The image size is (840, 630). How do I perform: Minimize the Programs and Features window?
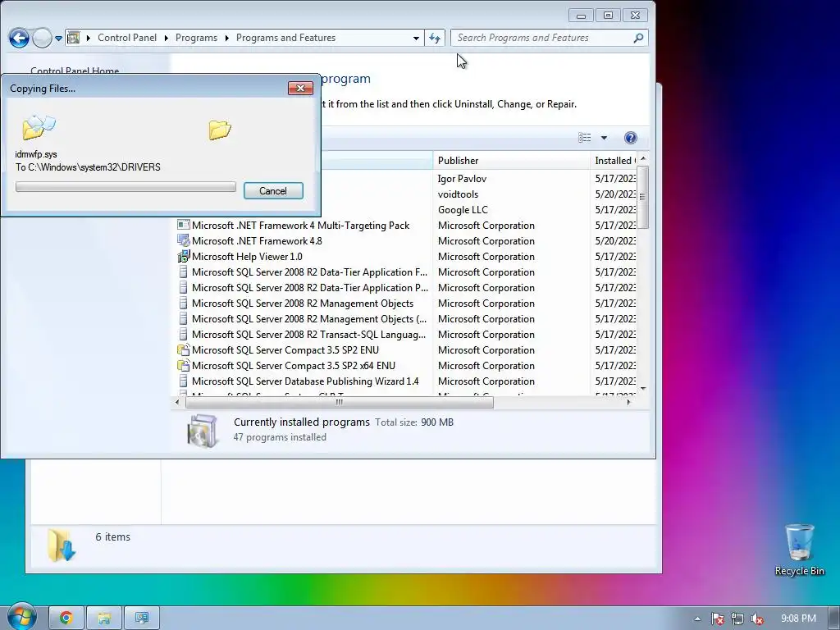pos(581,16)
